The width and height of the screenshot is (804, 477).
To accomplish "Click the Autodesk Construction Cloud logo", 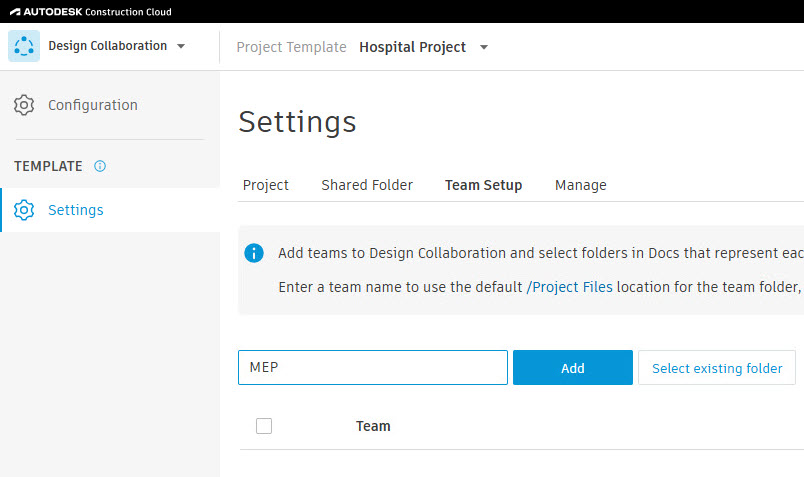I will pos(91,12).
